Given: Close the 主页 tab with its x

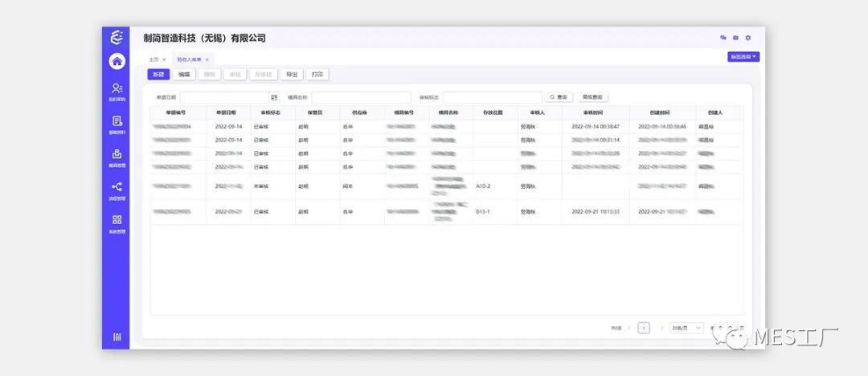Looking at the screenshot, I should (x=164, y=59).
